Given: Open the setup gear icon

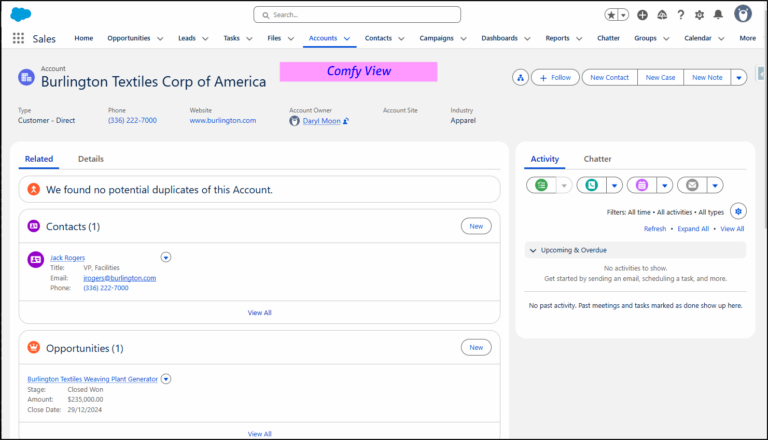Looking at the screenshot, I should coord(699,15).
